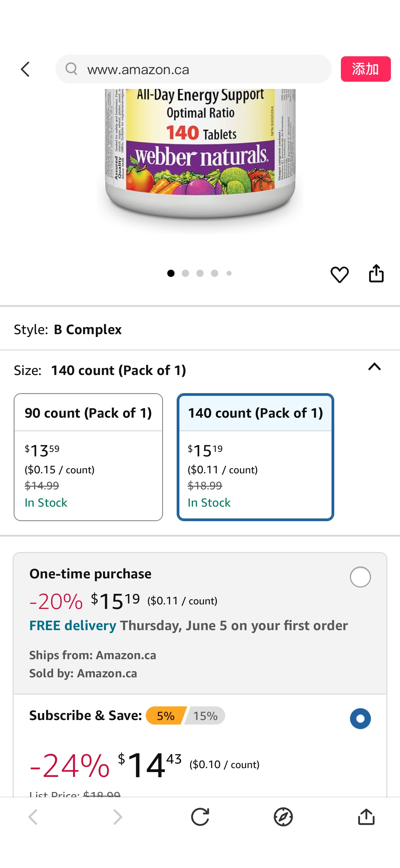The height and width of the screenshot is (868, 400).
Task: Add product to wishlist with heart icon
Action: [x=339, y=274]
